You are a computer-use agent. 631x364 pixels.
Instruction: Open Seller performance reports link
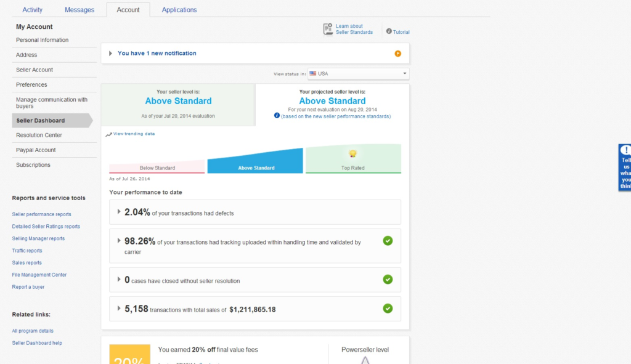(41, 214)
